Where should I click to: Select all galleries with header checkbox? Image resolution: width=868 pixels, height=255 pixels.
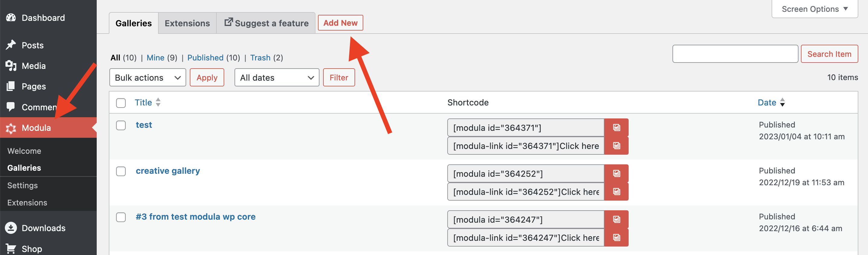pyautogui.click(x=121, y=103)
